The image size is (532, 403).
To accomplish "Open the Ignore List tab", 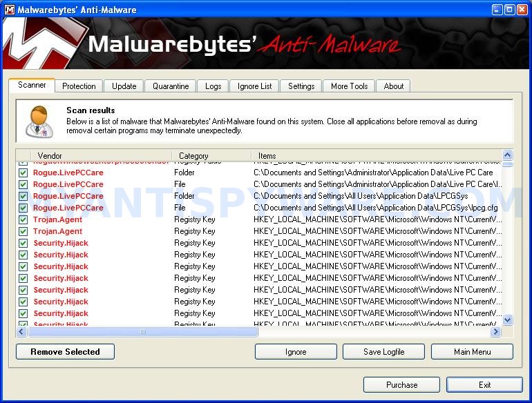I will pos(254,86).
